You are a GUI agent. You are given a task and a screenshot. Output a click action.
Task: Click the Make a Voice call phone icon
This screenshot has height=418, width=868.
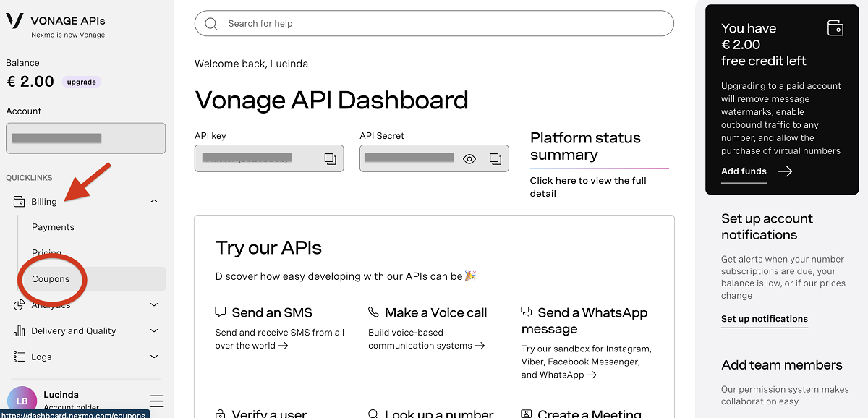[x=373, y=312]
